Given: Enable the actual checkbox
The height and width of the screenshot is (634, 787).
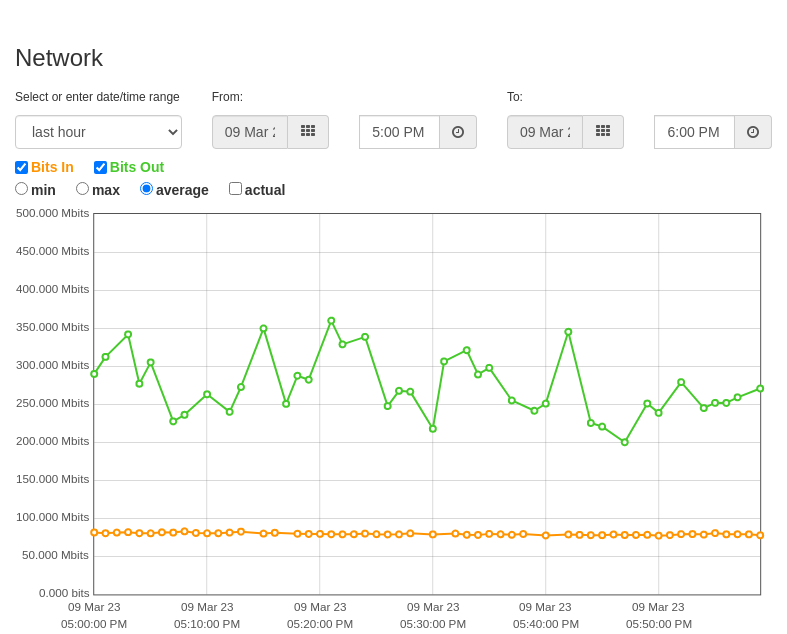Looking at the screenshot, I should pyautogui.click(x=235, y=189).
